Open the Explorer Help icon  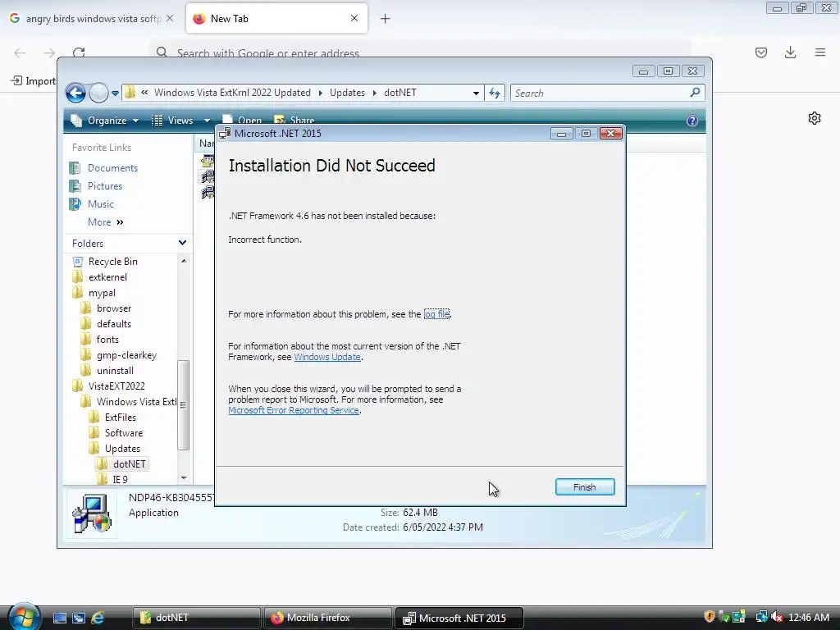692,121
